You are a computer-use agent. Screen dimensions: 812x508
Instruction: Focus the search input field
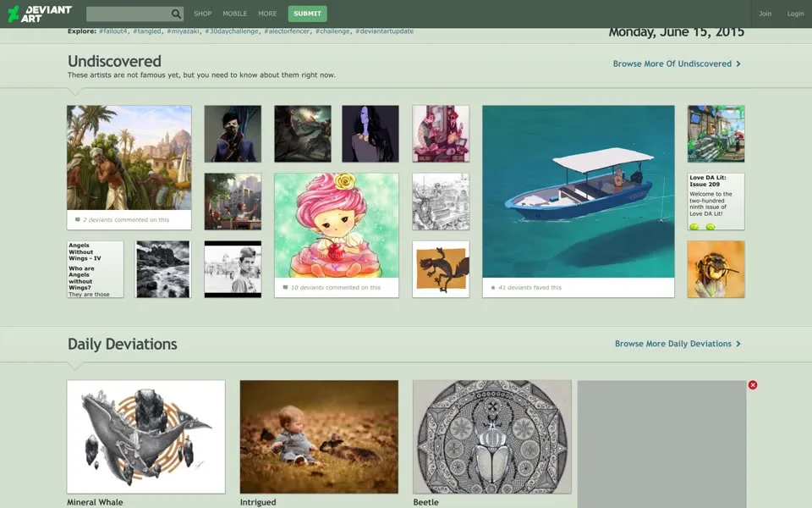click(129, 14)
